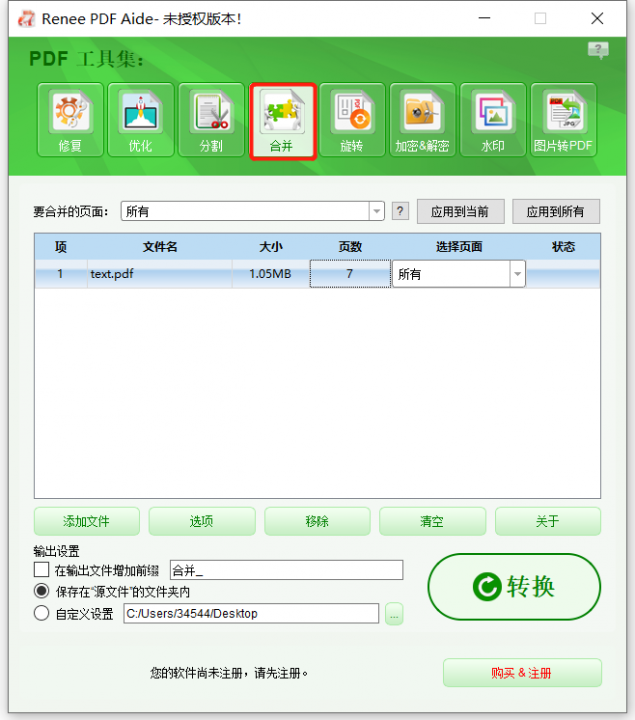635x720 pixels.
Task: Select the text.pdf file name cell
Action: coord(160,274)
